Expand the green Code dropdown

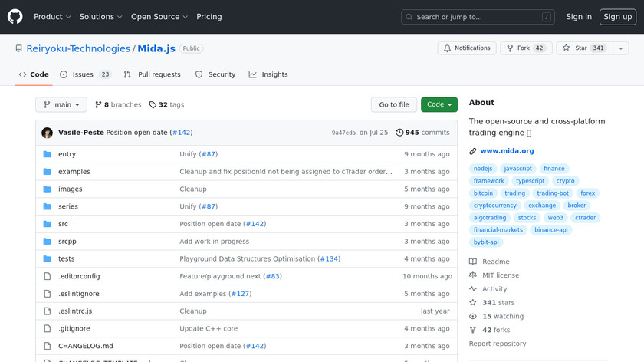pos(439,105)
